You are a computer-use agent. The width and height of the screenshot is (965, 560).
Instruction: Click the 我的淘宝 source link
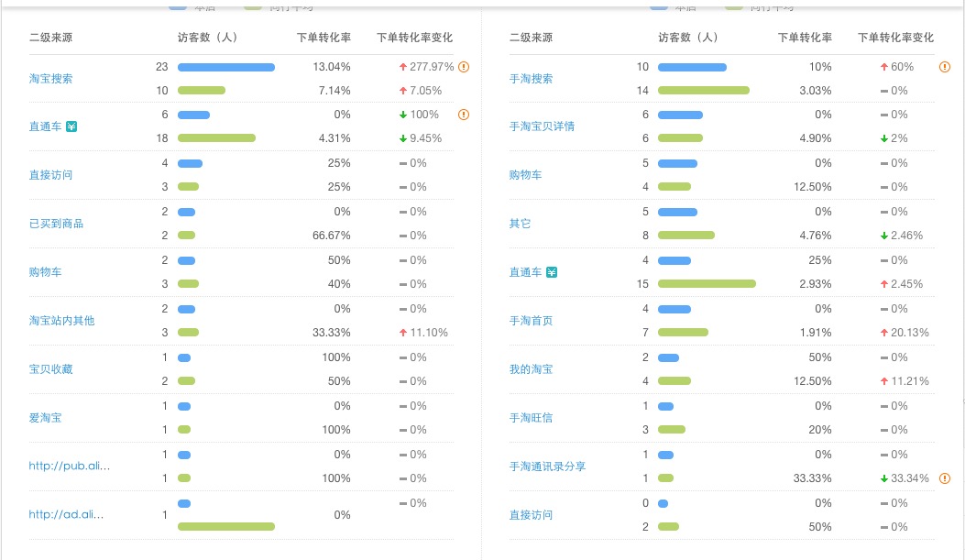[531, 369]
